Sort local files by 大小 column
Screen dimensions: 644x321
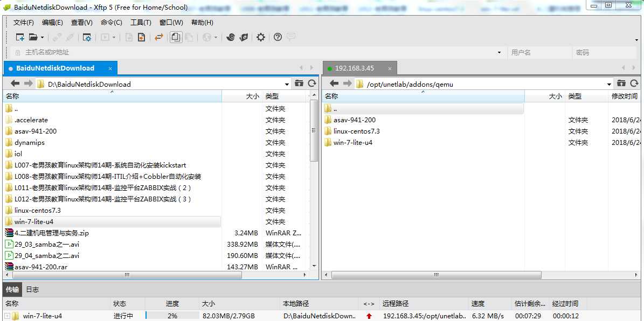(242, 96)
